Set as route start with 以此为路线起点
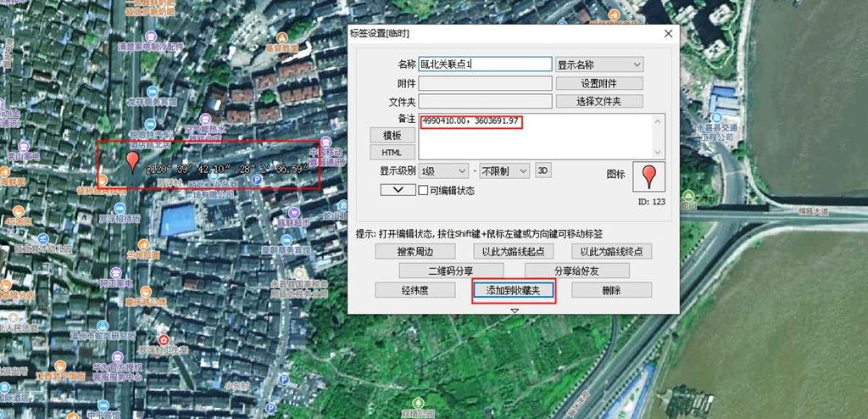868x419 pixels. coord(513,251)
